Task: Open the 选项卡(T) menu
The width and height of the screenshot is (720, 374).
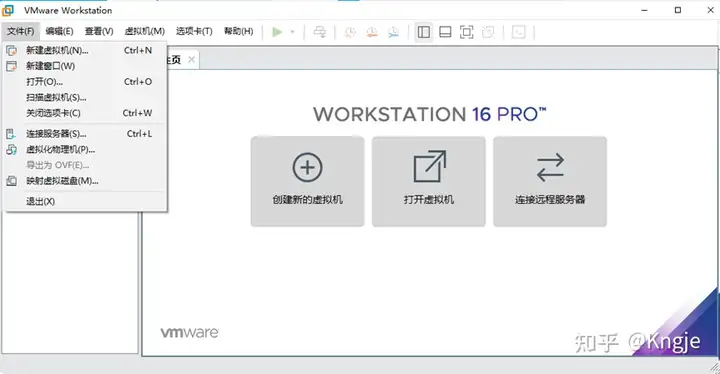Action: [x=194, y=31]
